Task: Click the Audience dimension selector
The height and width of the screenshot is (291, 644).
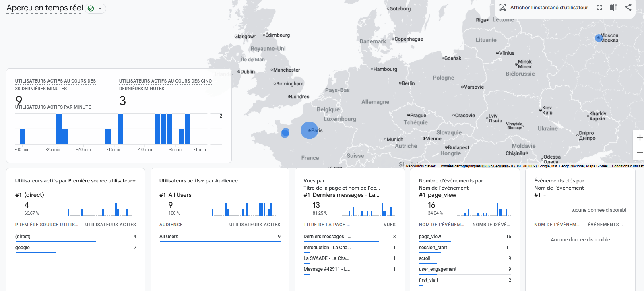Action: [226, 181]
